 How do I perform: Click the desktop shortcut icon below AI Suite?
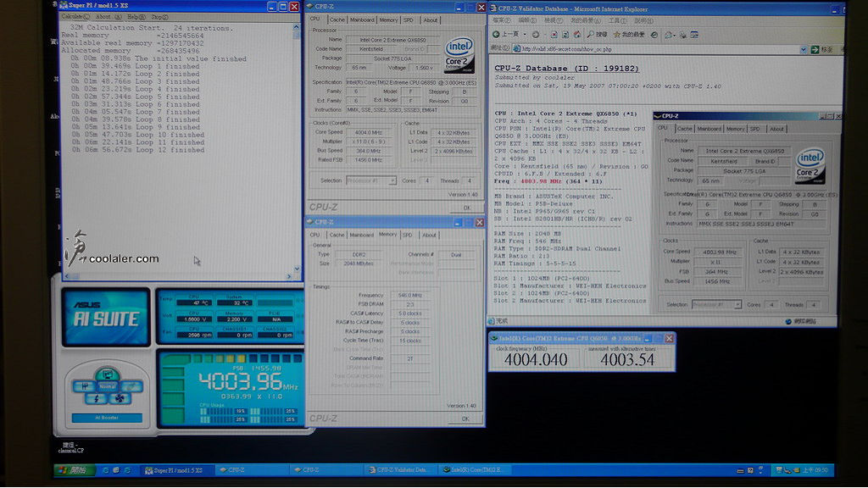tap(71, 447)
